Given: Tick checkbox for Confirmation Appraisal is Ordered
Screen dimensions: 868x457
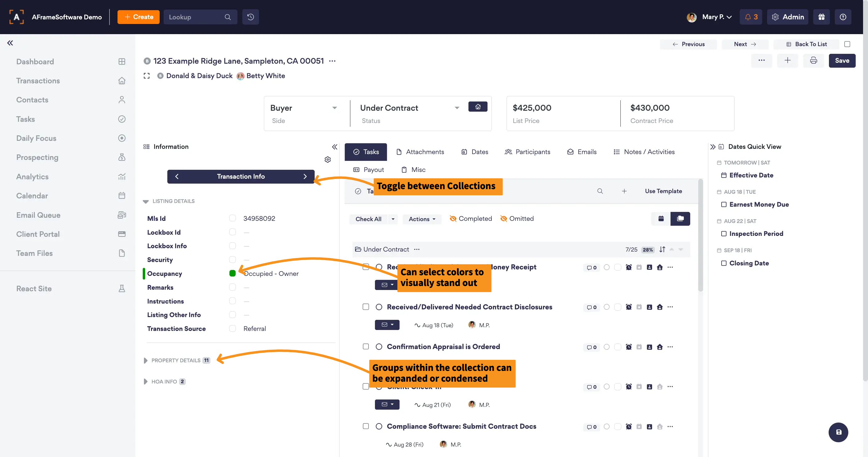Looking at the screenshot, I should 366,347.
